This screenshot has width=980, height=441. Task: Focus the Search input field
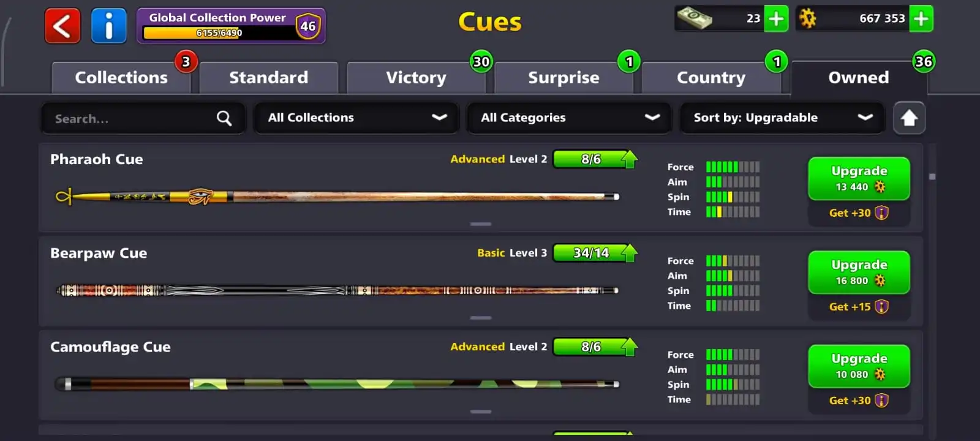pyautogui.click(x=143, y=118)
